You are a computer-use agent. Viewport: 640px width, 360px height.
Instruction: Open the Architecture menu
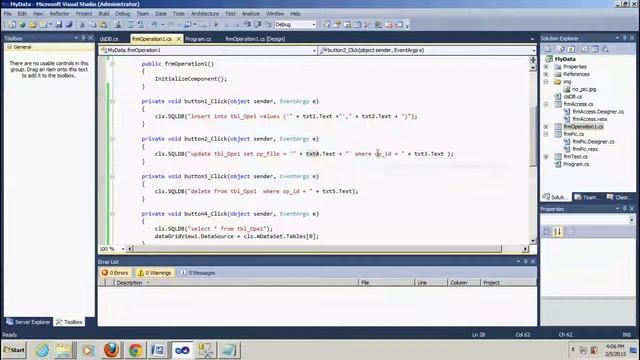pos(205,14)
